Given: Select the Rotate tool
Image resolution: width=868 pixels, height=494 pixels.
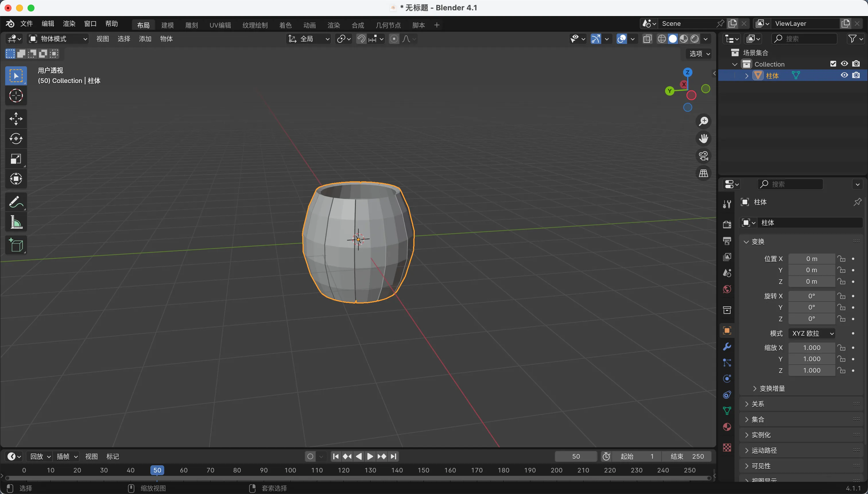Looking at the screenshot, I should (16, 139).
